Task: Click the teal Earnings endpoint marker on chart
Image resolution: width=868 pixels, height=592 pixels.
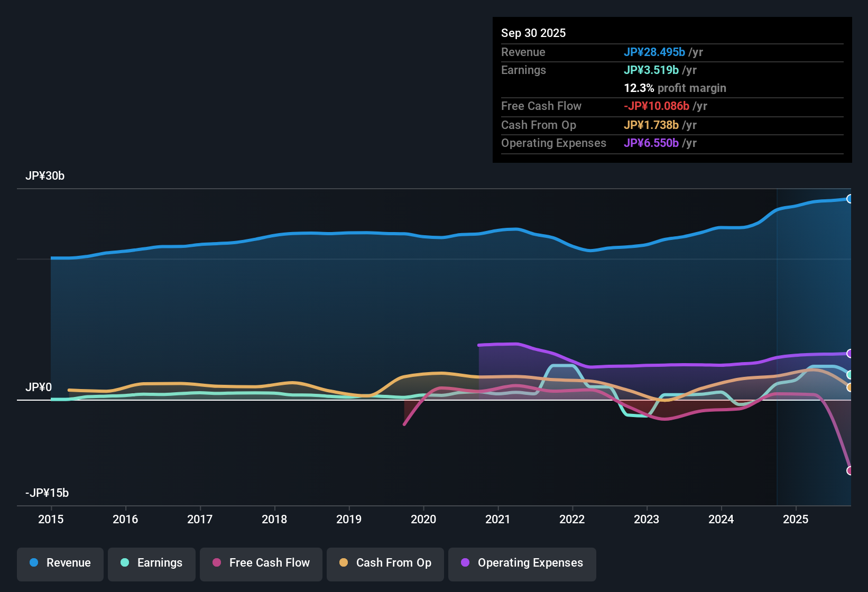Action: pos(850,375)
